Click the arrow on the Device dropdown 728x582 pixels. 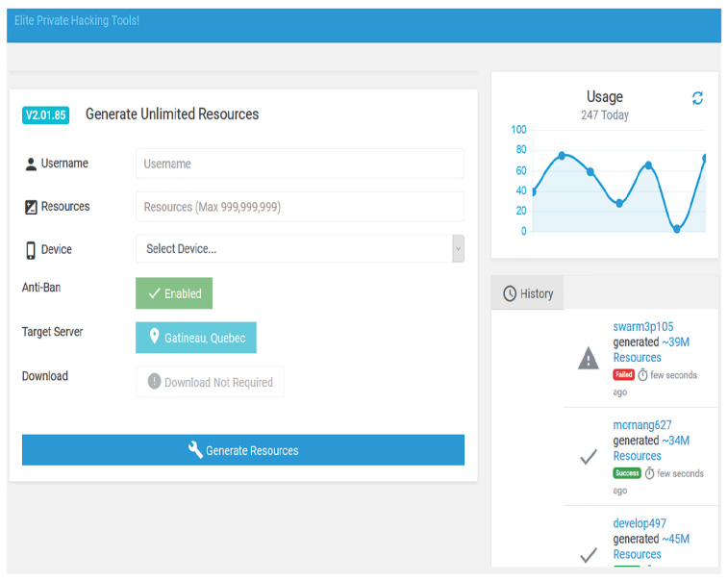(458, 249)
